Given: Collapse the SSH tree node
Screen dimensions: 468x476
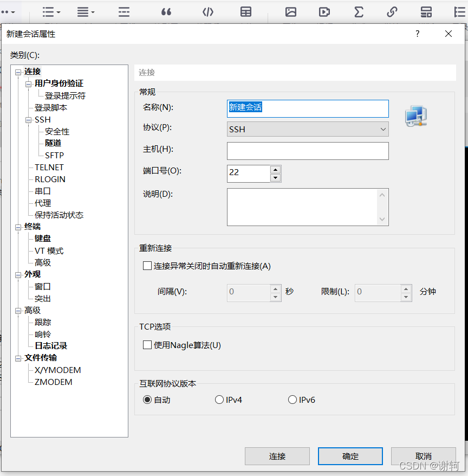Looking at the screenshot, I should (29, 119).
